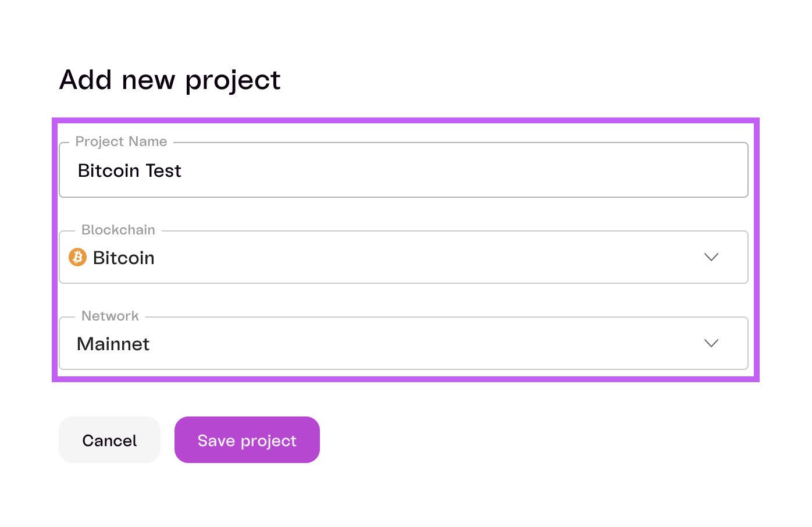Viewport: 812px width, 527px height.
Task: Click the purple highlight border around the form
Action: click(405, 120)
